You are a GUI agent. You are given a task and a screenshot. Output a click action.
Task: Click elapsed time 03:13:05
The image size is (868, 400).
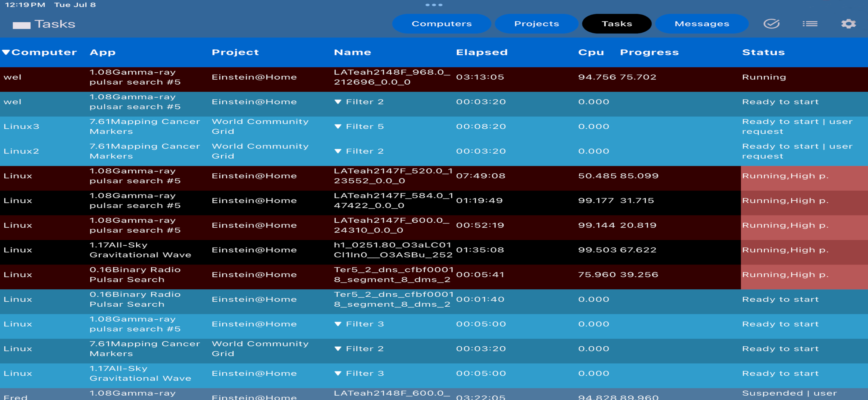(x=480, y=77)
